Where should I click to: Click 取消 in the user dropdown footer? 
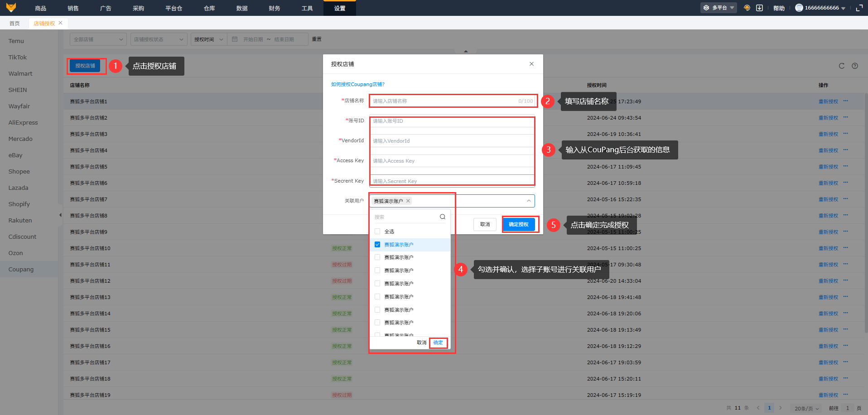(x=422, y=343)
